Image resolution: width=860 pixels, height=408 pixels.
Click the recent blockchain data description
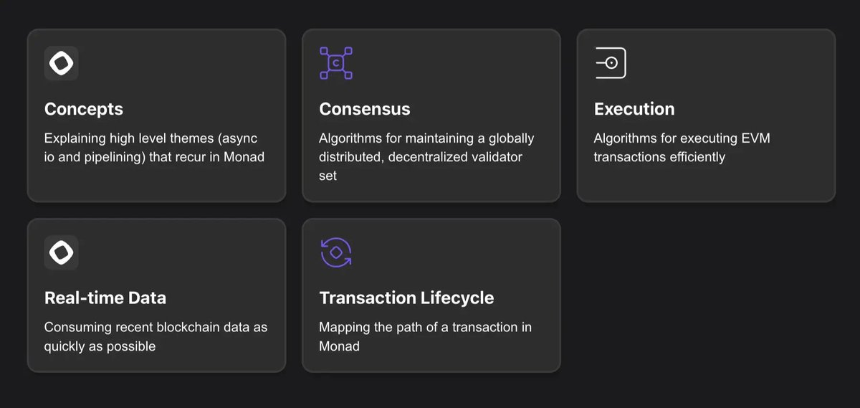(155, 336)
